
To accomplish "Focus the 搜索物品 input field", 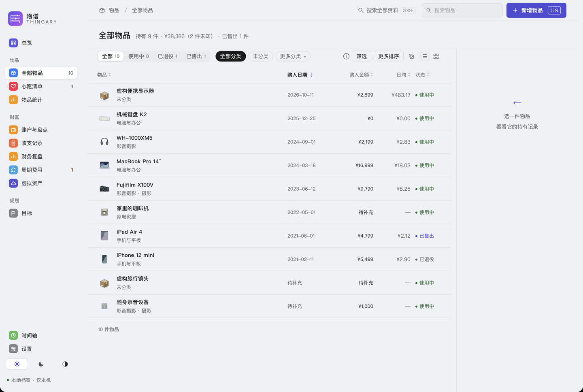I will (462, 11).
